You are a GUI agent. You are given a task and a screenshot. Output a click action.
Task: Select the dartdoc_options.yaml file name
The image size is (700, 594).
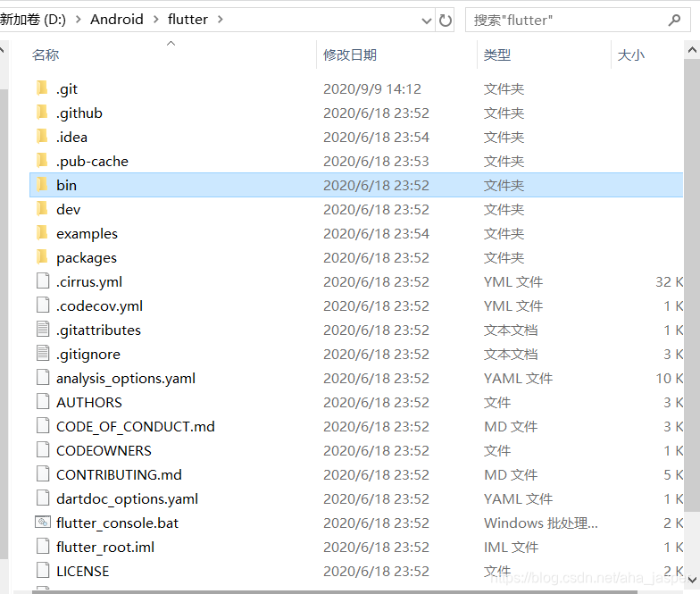[x=127, y=498]
